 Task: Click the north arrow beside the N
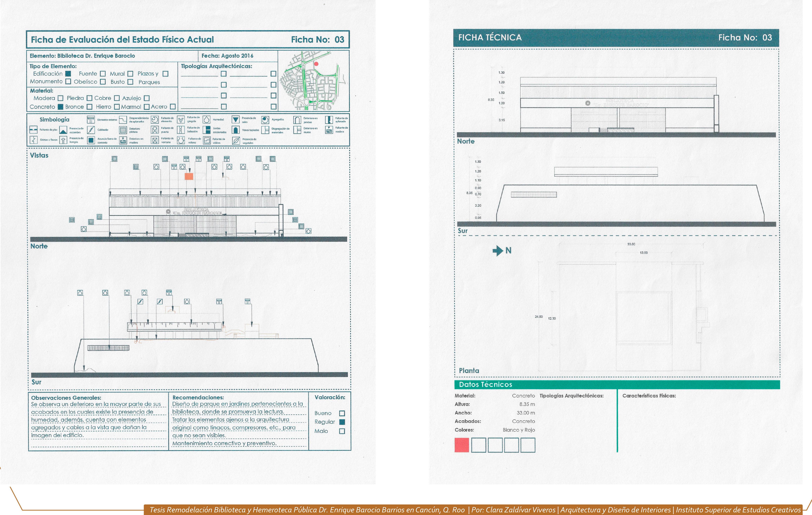click(x=498, y=251)
